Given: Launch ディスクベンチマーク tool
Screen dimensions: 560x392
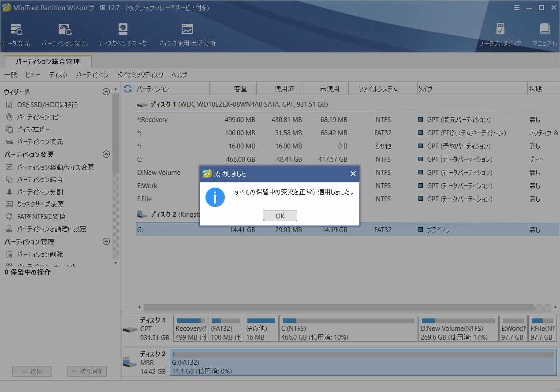Looking at the screenshot, I should 123,30.
